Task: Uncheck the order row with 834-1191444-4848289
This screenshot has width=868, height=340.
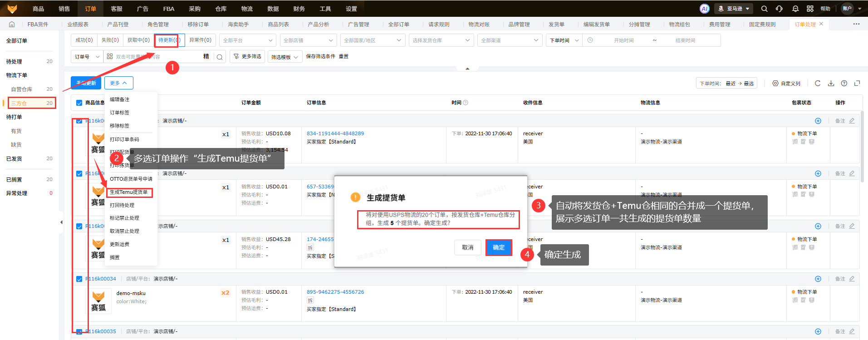Action: 79,121
